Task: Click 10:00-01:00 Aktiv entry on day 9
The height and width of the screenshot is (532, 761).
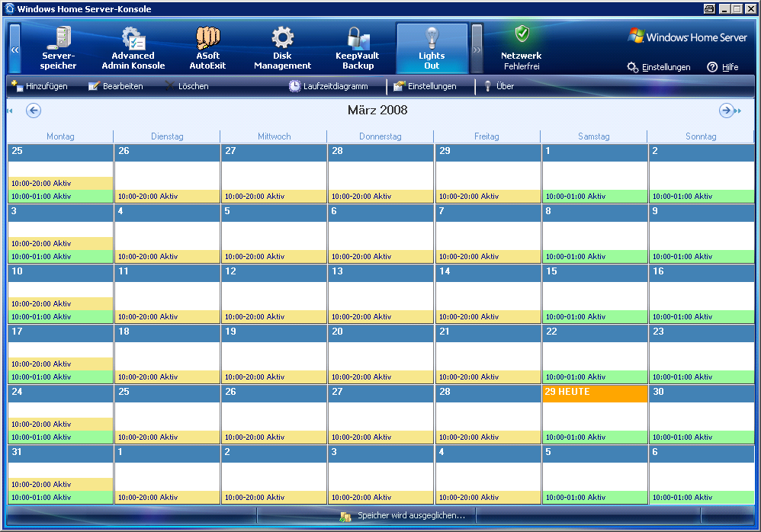Action: [x=702, y=257]
